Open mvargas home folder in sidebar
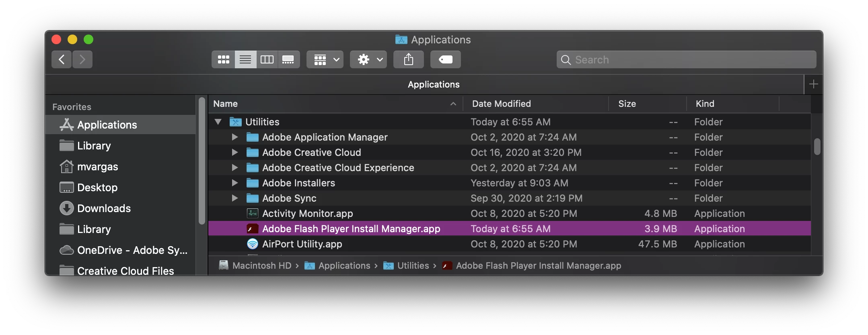This screenshot has width=868, height=335. 121,167
